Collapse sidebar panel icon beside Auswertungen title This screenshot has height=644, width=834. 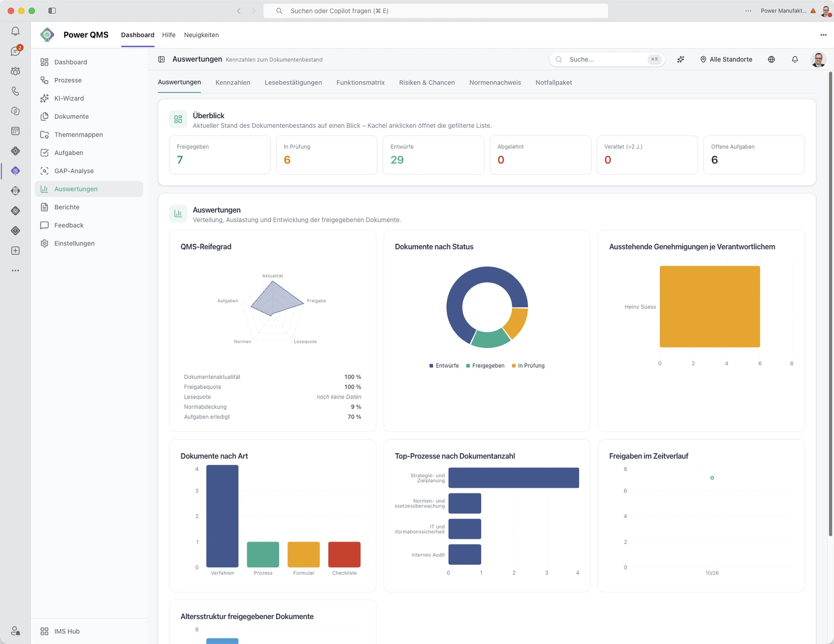pos(162,59)
